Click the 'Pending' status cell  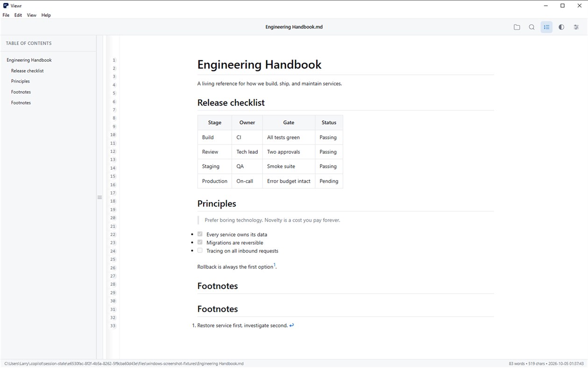(329, 181)
